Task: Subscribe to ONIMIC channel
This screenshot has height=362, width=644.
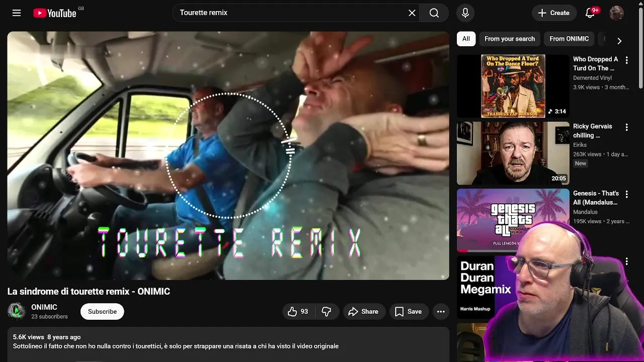Action: point(102,312)
